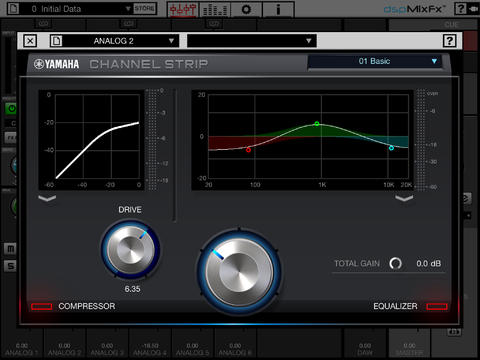Toggle the EQUALIZER on/off indicator

(x=437, y=307)
